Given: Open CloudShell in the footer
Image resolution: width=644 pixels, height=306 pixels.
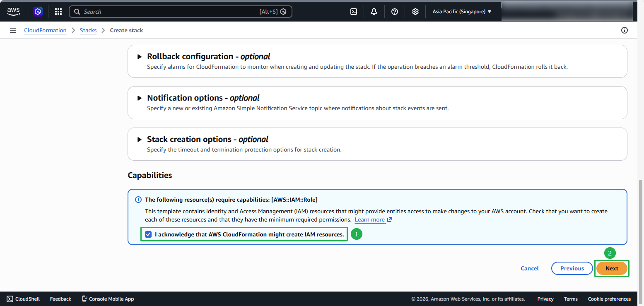Looking at the screenshot, I should point(23,299).
